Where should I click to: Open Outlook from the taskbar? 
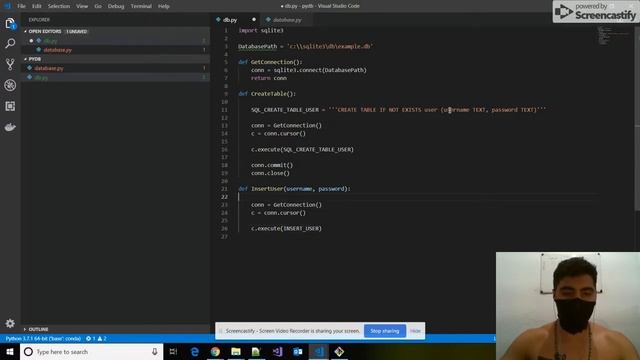(x=298, y=351)
